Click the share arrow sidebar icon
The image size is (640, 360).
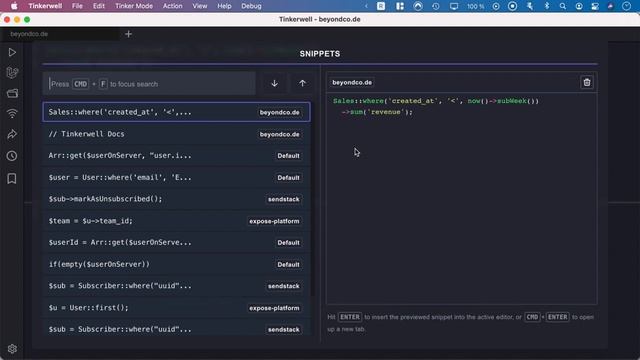12,134
